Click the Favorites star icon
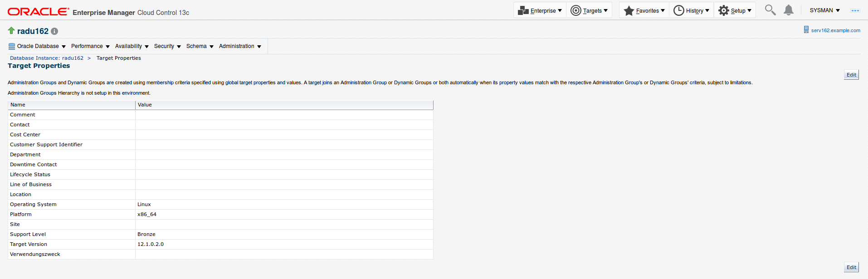Screen dimensions: 868x279 (x=629, y=10)
